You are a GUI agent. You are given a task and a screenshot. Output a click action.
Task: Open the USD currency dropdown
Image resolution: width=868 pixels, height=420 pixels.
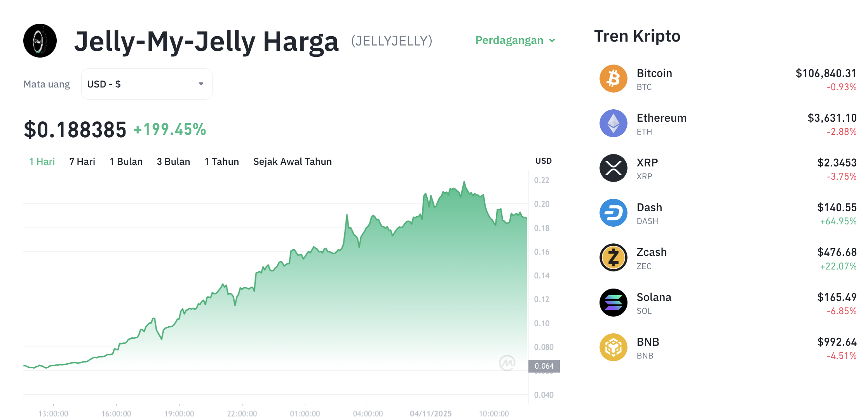(146, 84)
